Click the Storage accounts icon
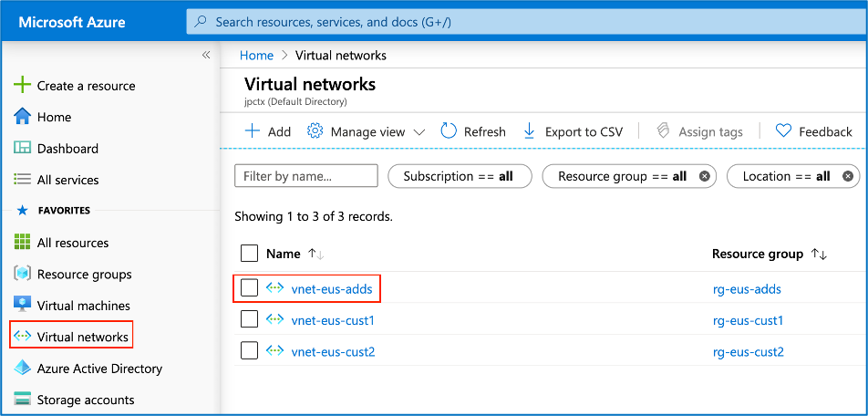868x416 pixels. pyautogui.click(x=23, y=400)
